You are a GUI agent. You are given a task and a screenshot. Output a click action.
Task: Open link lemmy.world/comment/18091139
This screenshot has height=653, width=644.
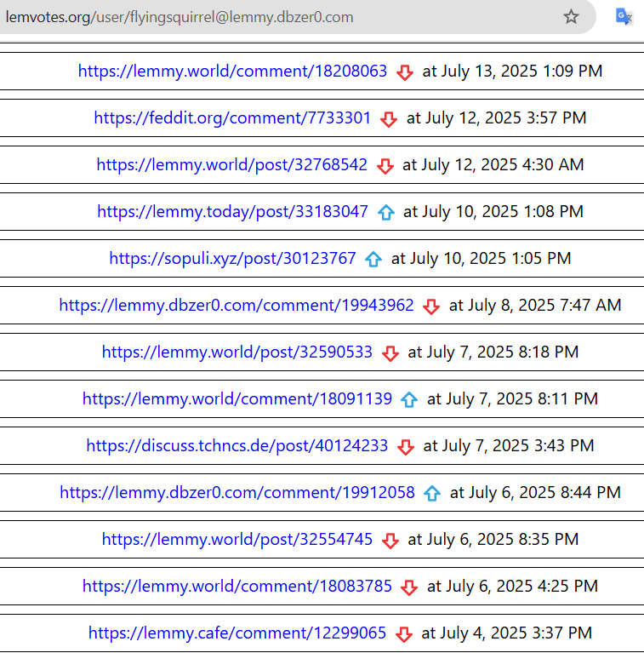pos(237,399)
